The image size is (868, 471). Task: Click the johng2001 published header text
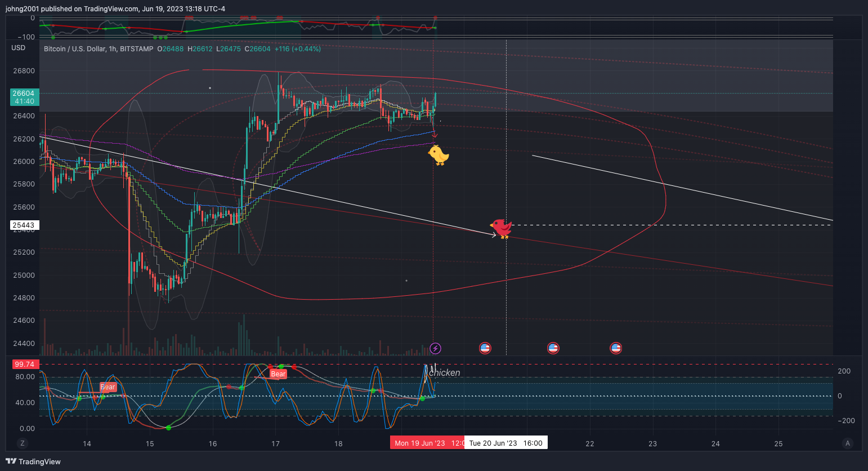pos(115,8)
